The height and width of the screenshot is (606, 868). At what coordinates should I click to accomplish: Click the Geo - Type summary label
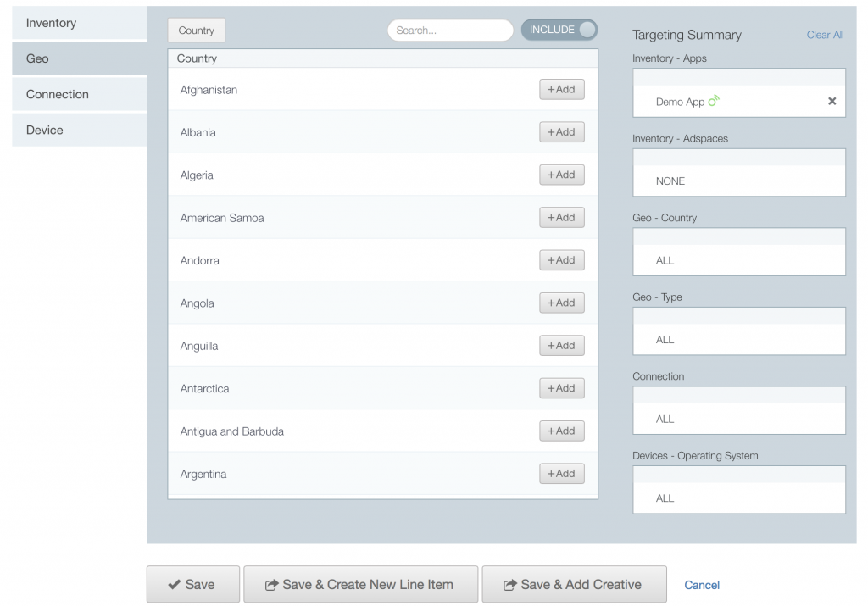pyautogui.click(x=657, y=297)
